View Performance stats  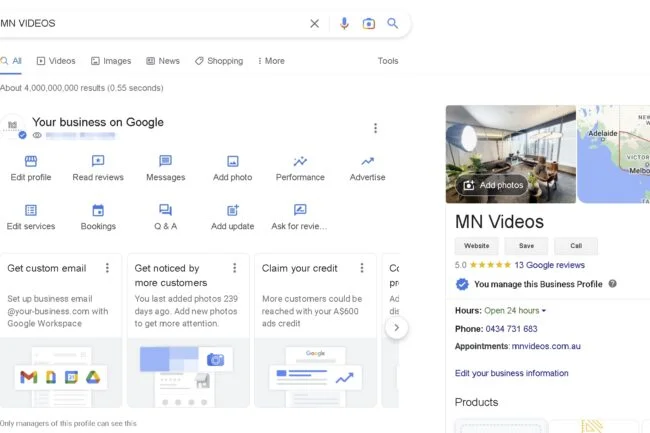click(x=300, y=169)
